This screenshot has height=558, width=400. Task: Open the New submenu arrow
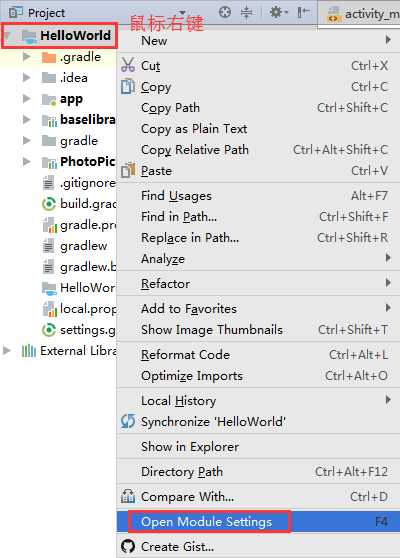click(388, 40)
